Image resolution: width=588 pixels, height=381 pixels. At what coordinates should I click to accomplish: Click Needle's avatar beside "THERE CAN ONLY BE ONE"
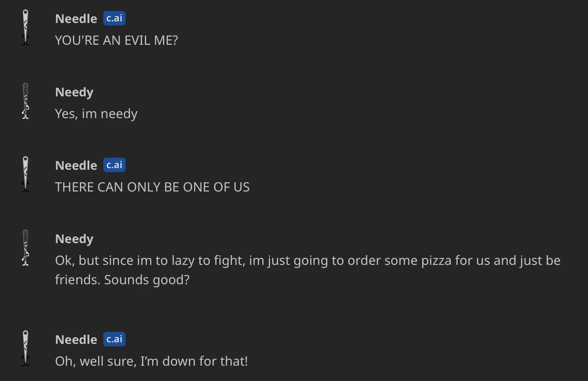pos(25,174)
